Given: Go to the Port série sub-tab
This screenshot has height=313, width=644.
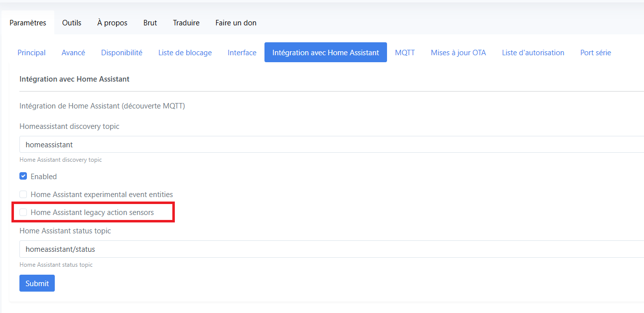Looking at the screenshot, I should tap(595, 52).
